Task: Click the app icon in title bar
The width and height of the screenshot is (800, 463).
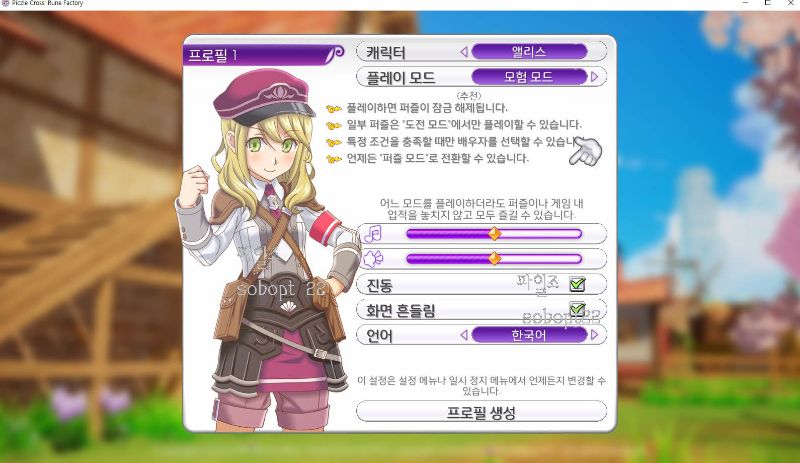Action: pos(5,3)
